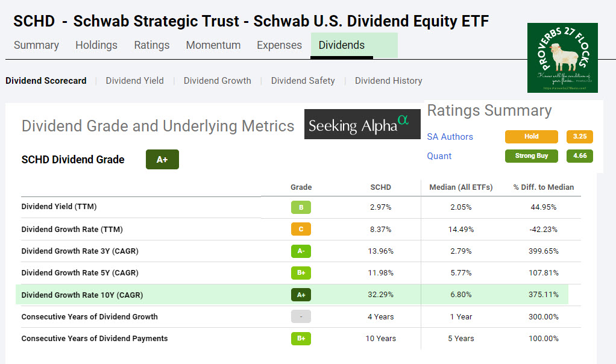Switch to the Holdings tab
The image size is (616, 364).
[x=96, y=45]
